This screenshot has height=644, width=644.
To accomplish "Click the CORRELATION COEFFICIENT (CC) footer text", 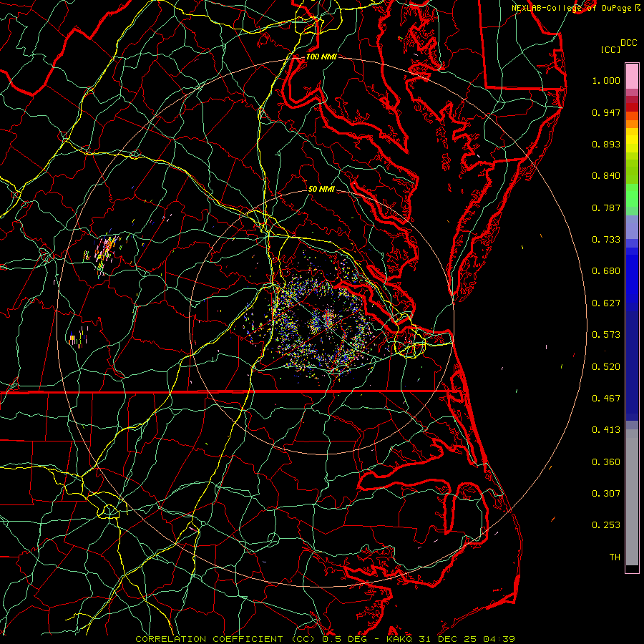I will (x=225, y=639).
